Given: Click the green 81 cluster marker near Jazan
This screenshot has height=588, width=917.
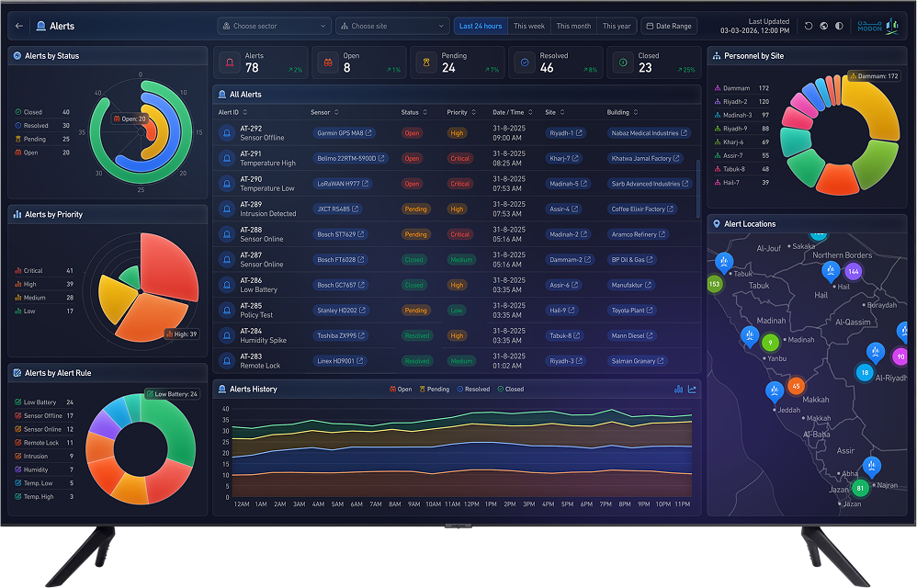Looking at the screenshot, I should coord(860,488).
